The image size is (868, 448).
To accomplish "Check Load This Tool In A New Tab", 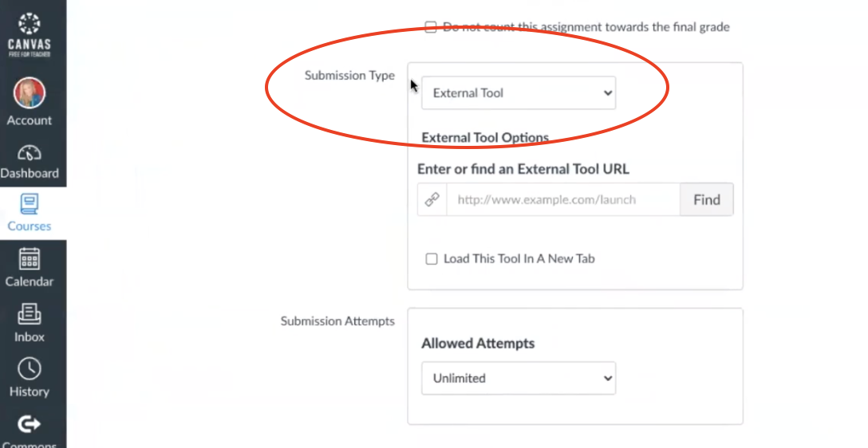I will click(x=432, y=259).
